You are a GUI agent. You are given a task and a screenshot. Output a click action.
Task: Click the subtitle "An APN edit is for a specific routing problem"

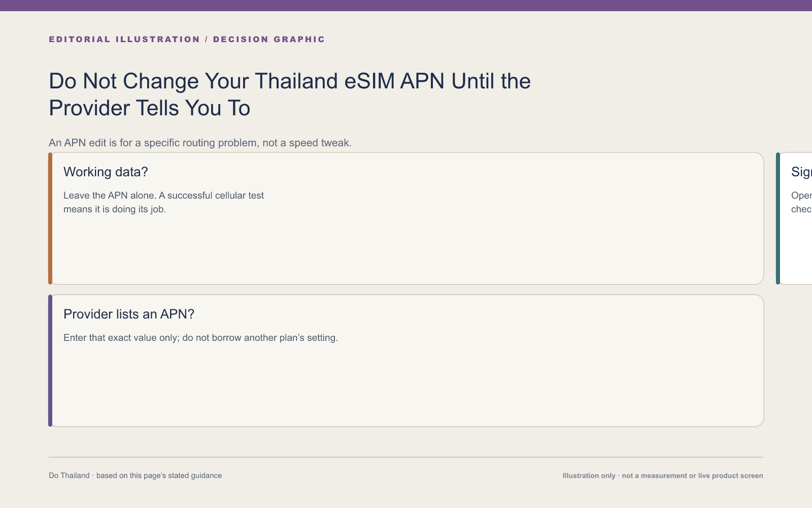point(200,143)
